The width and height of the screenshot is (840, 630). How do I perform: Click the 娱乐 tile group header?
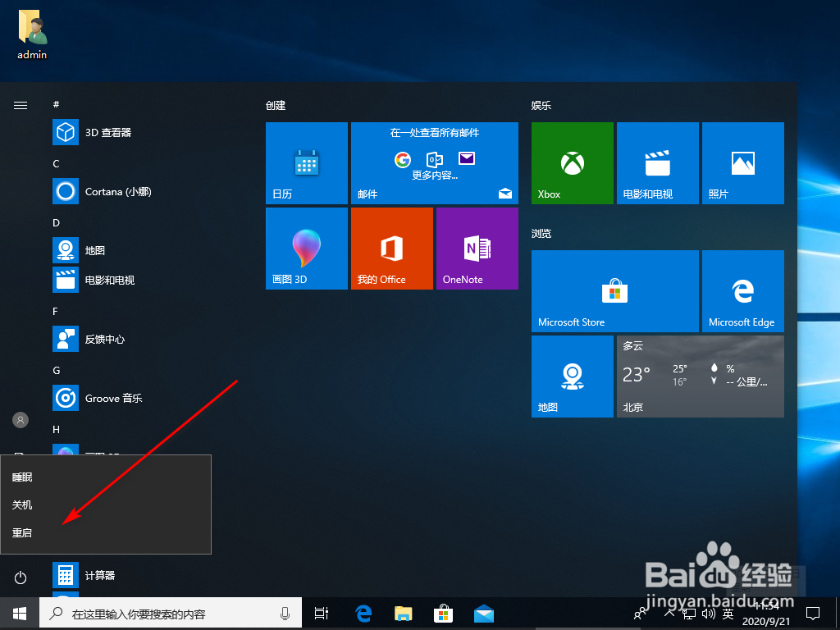pos(541,106)
